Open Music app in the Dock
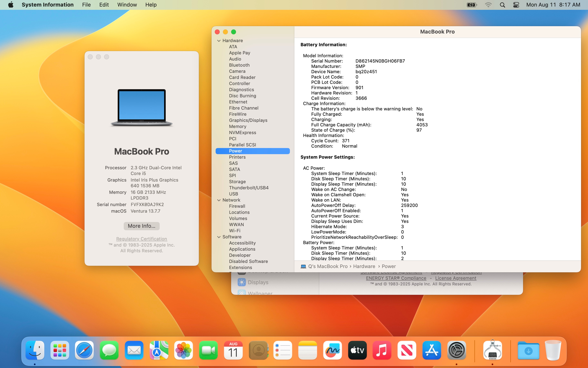Screen dimensions: 588x368 tap(382, 350)
